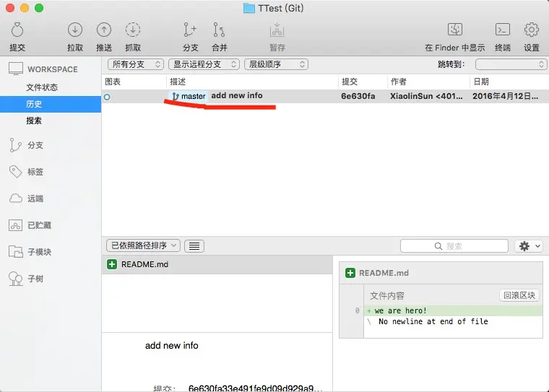Click the 搜索 field above the diff

(x=454, y=246)
